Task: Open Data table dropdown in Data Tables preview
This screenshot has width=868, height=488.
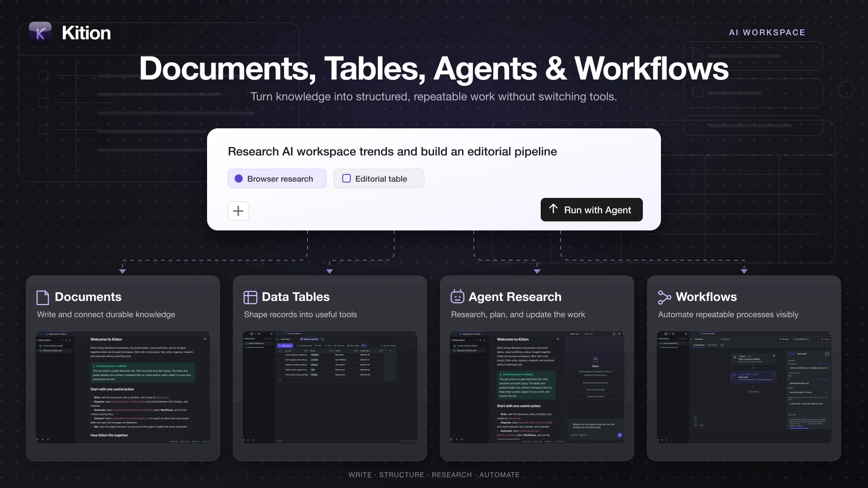Action: pyautogui.click(x=286, y=339)
